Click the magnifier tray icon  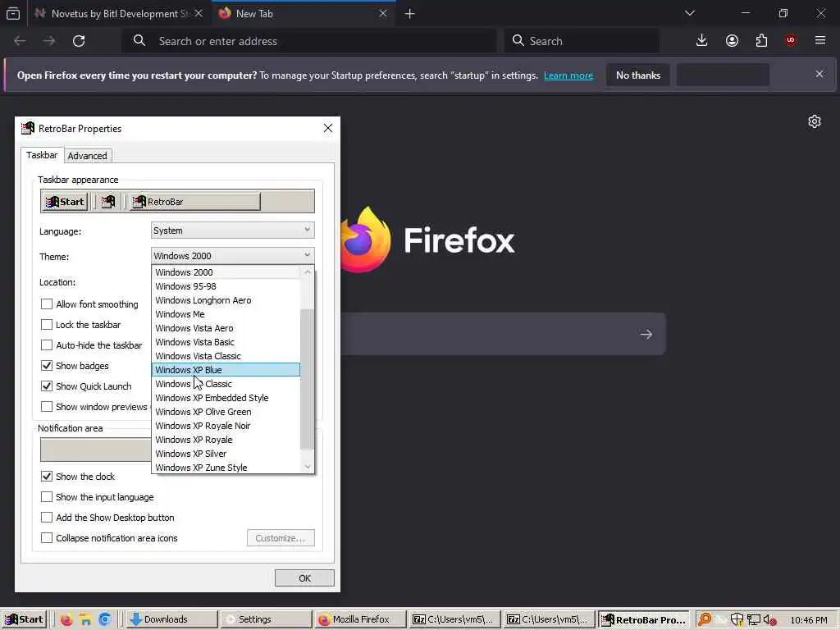click(x=705, y=620)
